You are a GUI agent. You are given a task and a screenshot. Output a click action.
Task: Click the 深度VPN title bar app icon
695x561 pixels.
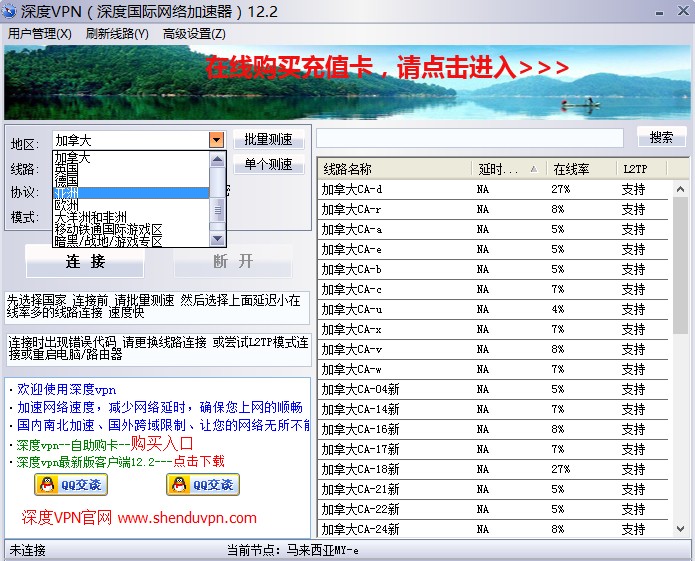point(9,11)
